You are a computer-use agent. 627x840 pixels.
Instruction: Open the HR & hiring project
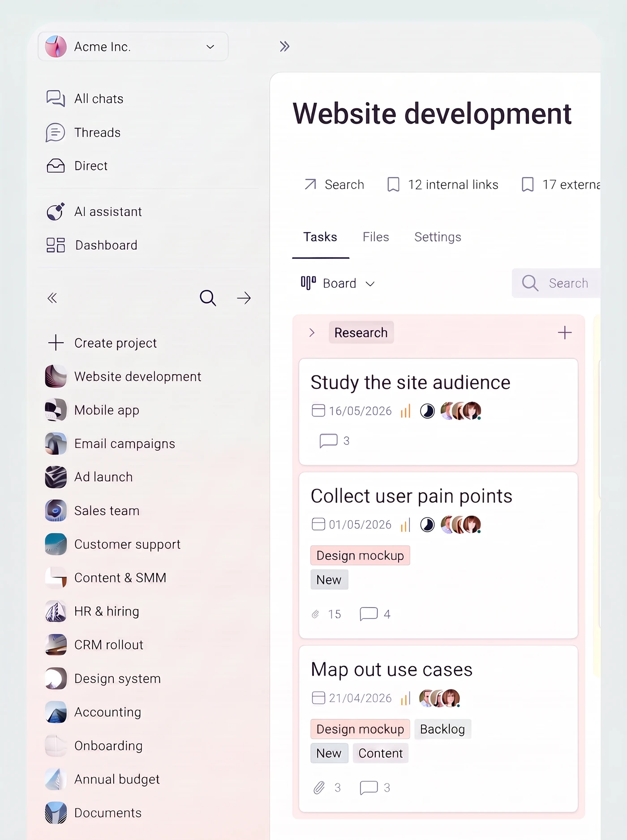point(92,612)
